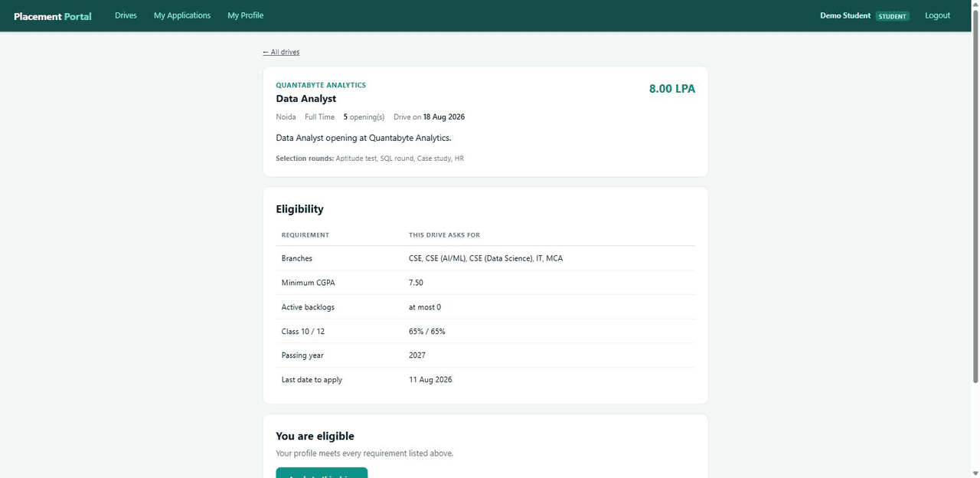
Task: Click the drive date 18 Aug 2026
Action: [x=444, y=117]
